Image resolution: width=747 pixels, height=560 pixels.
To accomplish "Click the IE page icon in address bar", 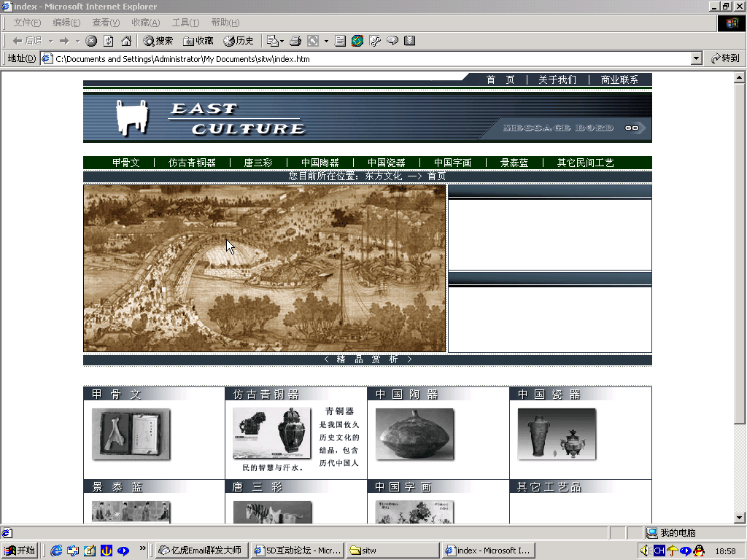I will point(47,58).
